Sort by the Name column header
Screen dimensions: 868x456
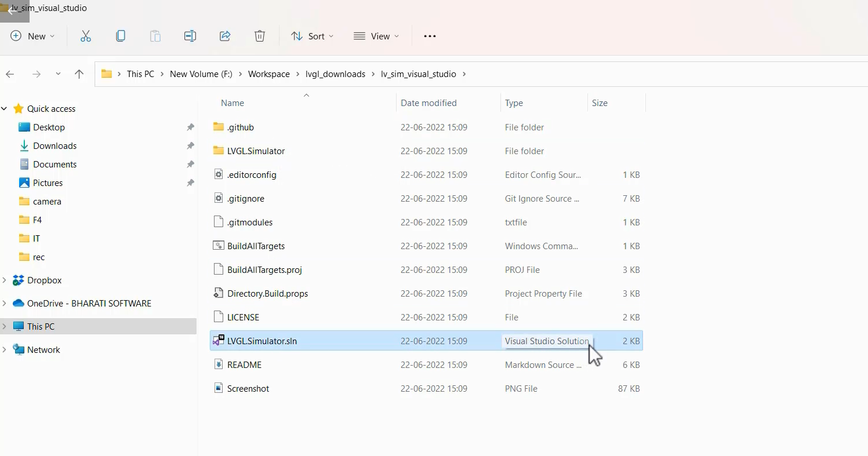(x=232, y=103)
